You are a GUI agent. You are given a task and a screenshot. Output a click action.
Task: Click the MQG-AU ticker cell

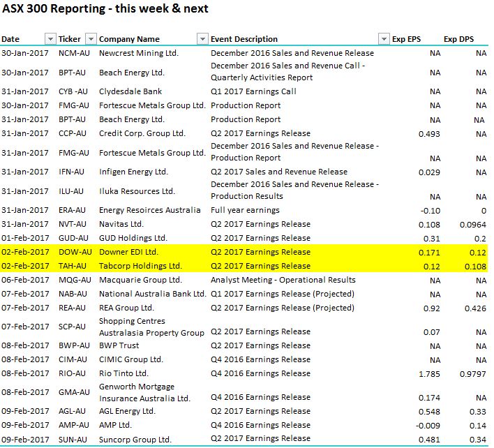pyautogui.click(x=75, y=280)
